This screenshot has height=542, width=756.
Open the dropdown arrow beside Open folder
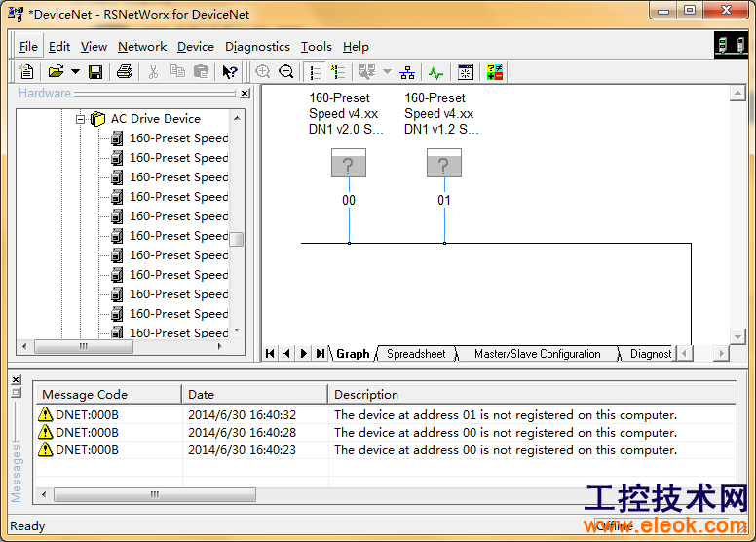click(x=75, y=72)
